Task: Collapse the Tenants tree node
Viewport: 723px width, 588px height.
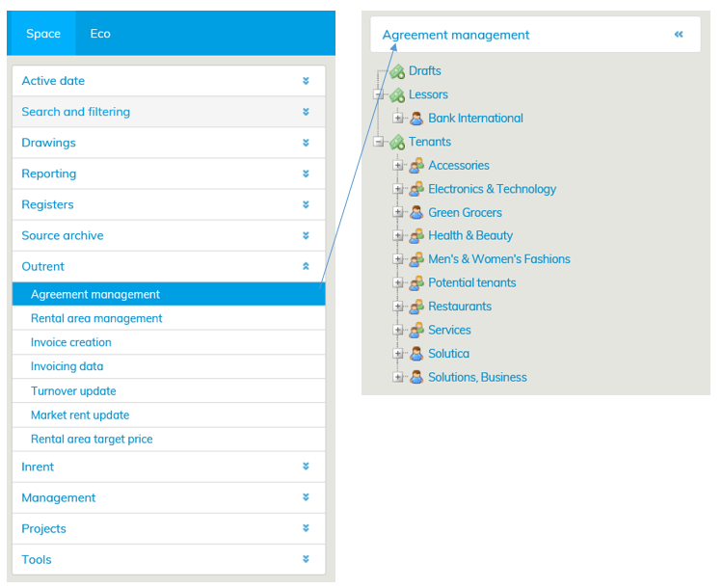Action: (379, 142)
